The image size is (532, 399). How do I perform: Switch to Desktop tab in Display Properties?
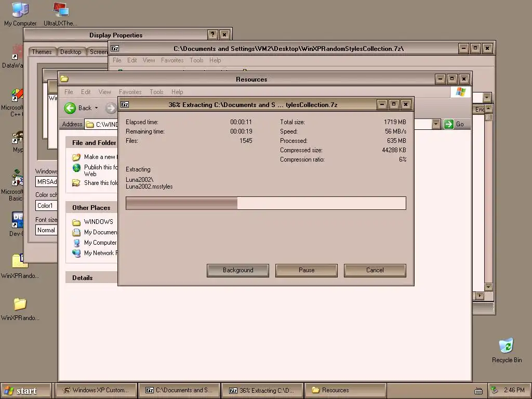click(71, 52)
